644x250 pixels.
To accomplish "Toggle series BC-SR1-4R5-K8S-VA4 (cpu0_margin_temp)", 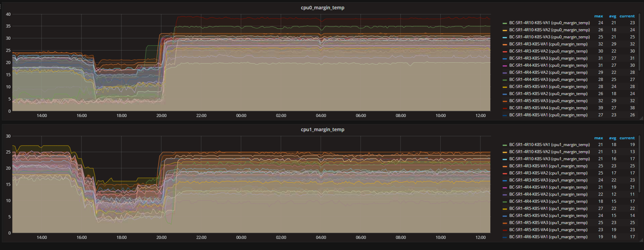I will coord(548,108).
